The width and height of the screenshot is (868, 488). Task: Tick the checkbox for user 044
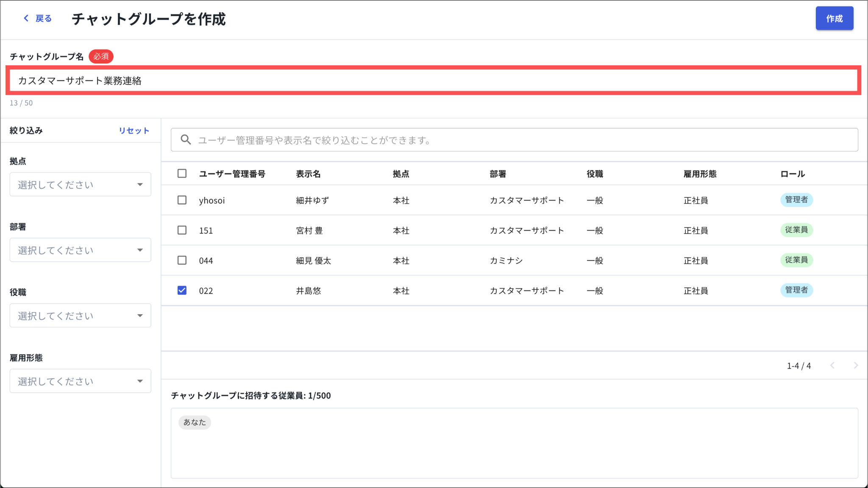pos(182,260)
